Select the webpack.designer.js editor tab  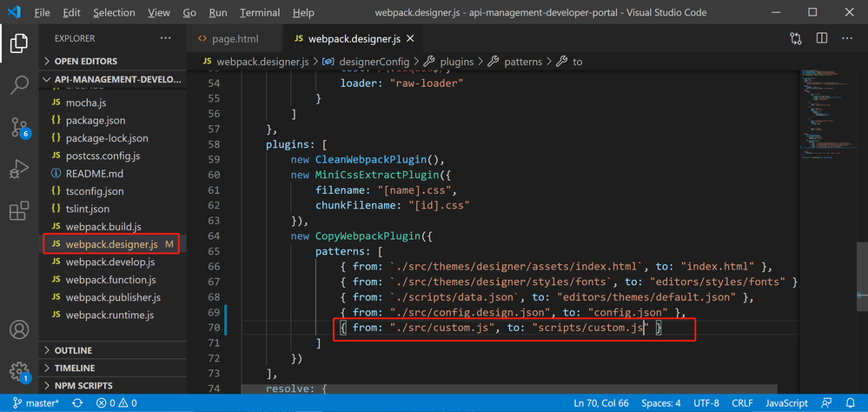(x=353, y=39)
